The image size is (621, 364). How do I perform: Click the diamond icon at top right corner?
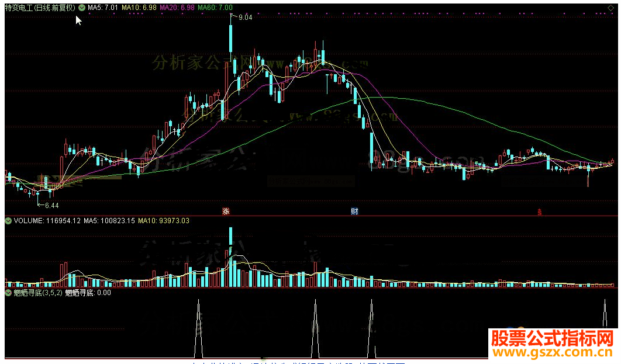[x=610, y=8]
